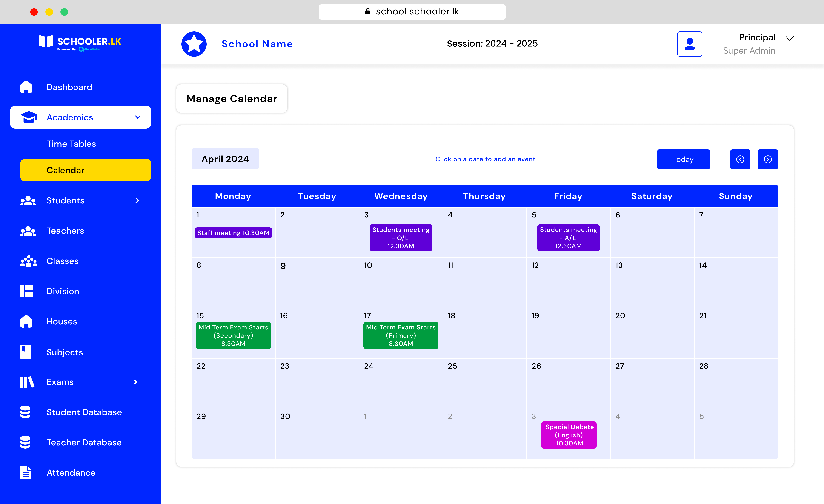
Task: Collapse the Academics menu chevron
Action: pyautogui.click(x=138, y=117)
